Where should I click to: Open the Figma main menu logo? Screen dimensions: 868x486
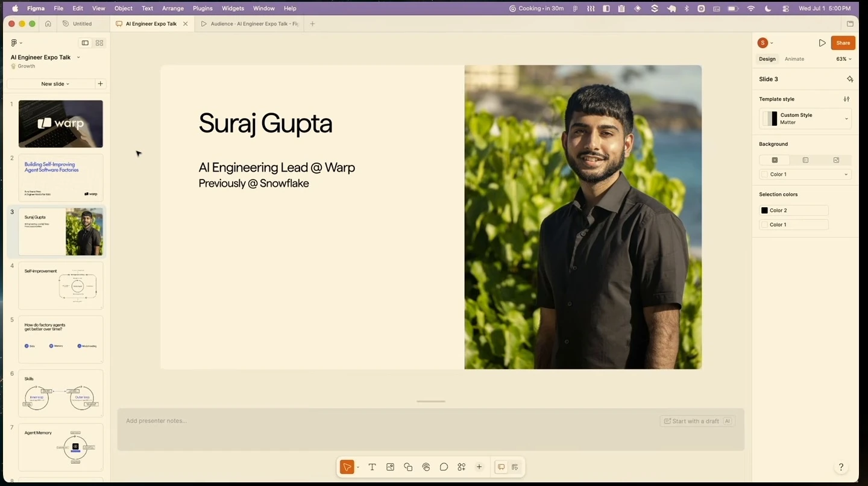[x=14, y=43]
